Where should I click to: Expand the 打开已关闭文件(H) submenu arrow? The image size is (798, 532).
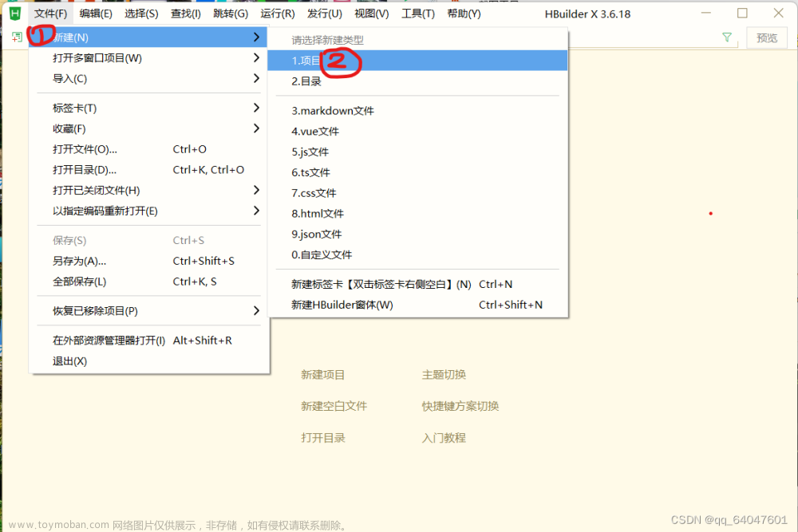pos(256,190)
